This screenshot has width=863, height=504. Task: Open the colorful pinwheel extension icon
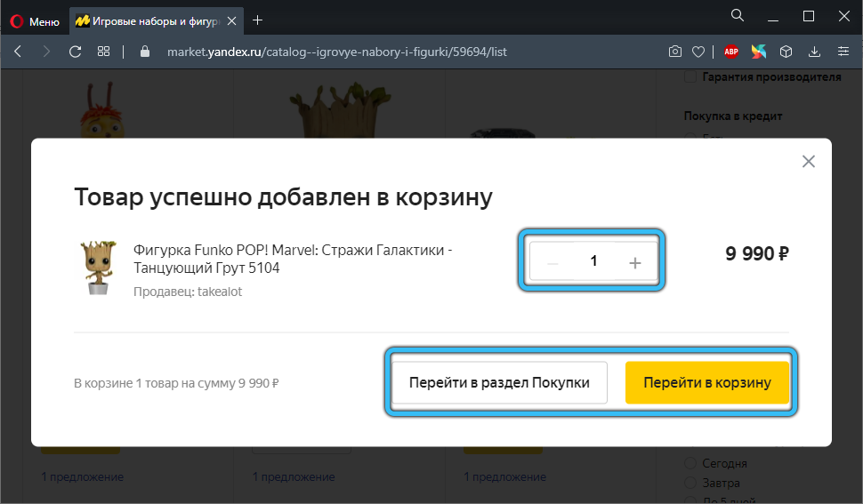[x=758, y=52]
